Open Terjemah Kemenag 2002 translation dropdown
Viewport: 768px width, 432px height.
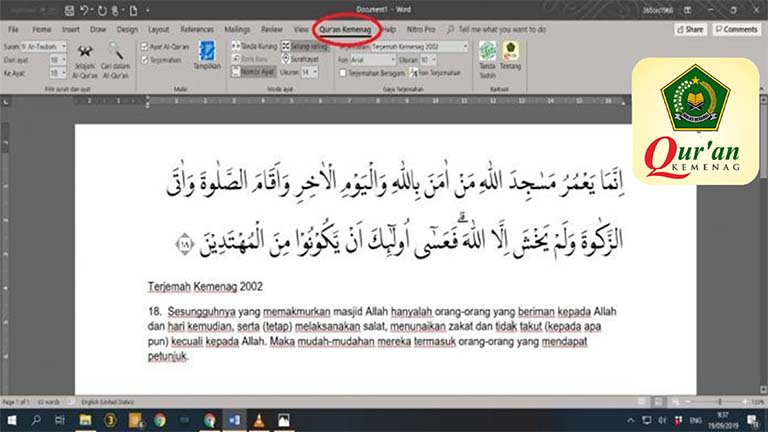click(x=465, y=47)
